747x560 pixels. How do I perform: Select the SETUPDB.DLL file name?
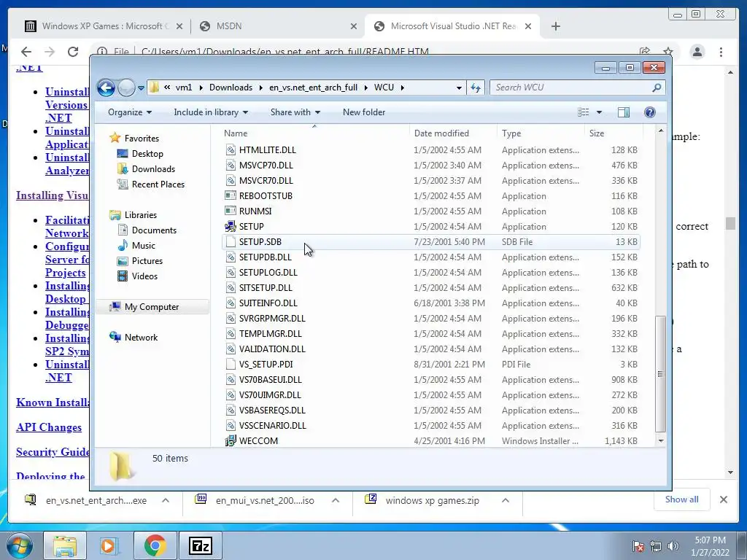point(266,257)
